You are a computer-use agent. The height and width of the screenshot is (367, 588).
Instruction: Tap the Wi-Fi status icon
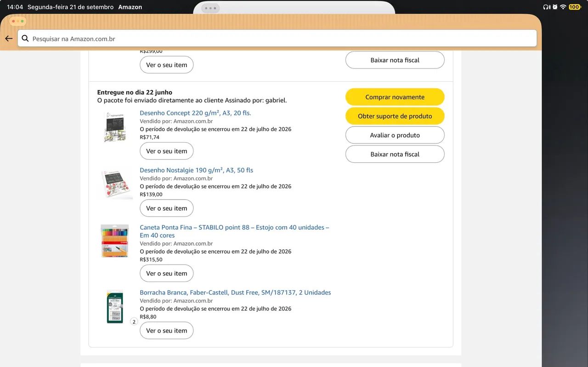pyautogui.click(x=563, y=7)
